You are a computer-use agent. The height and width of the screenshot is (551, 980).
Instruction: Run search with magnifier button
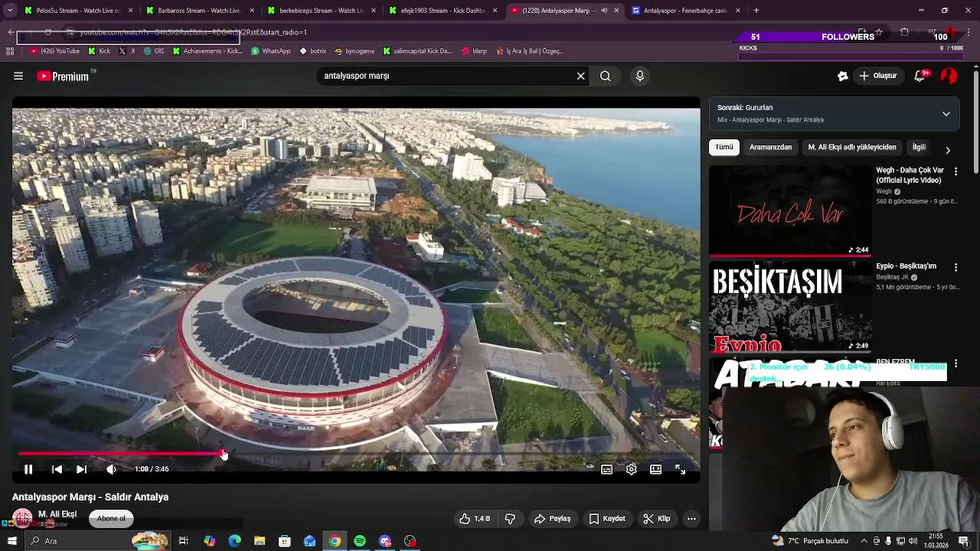click(x=605, y=76)
